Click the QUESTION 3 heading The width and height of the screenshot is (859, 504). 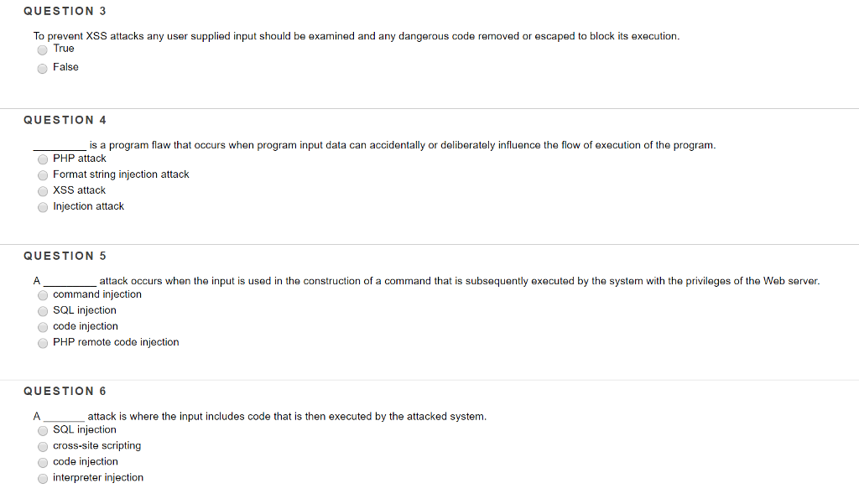[65, 11]
